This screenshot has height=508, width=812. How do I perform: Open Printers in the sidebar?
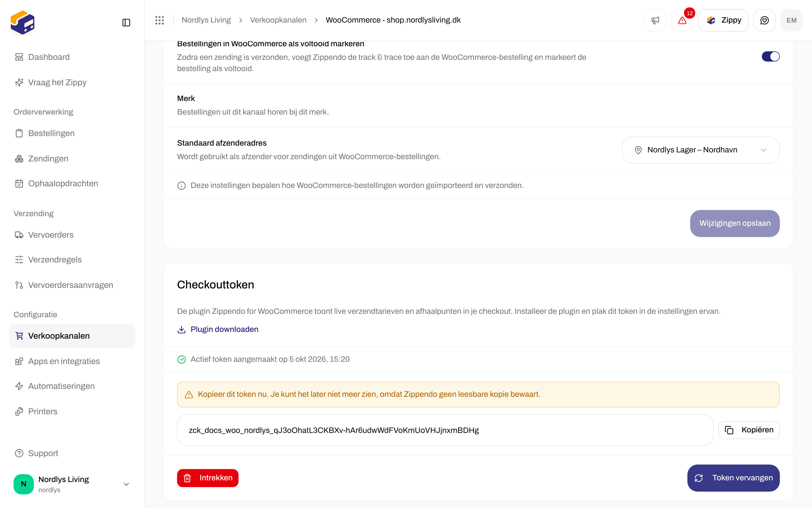click(72, 411)
